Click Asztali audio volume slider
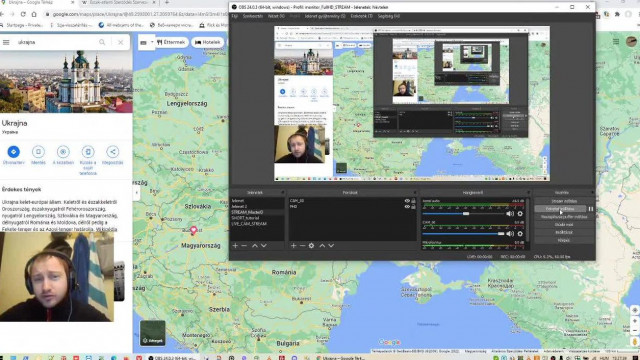 point(463,213)
